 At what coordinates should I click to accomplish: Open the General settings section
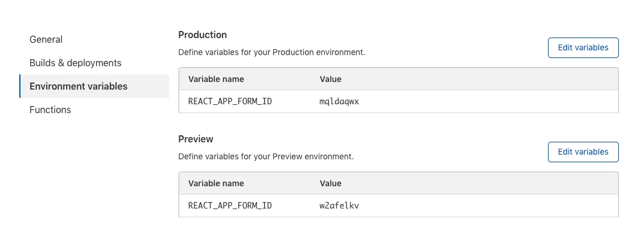click(x=46, y=39)
